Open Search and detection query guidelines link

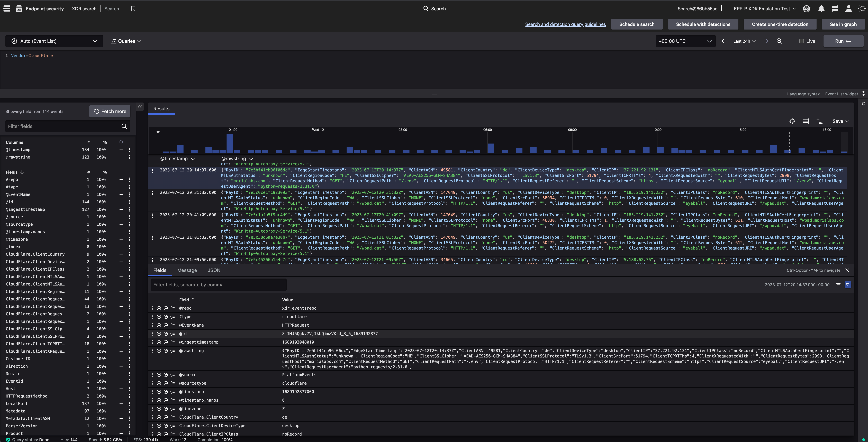(x=565, y=24)
